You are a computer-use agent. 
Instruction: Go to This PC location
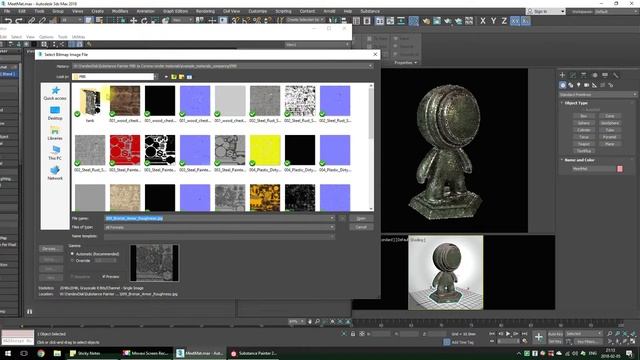tap(55, 153)
